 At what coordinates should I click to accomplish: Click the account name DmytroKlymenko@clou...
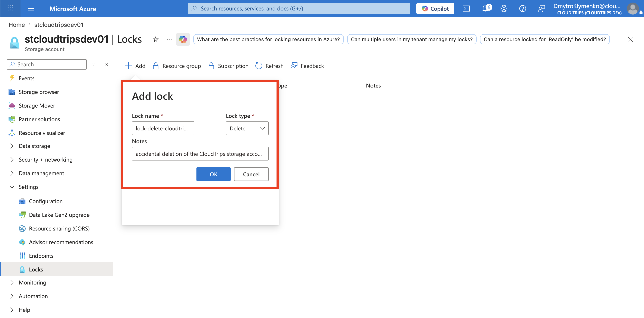click(x=587, y=6)
